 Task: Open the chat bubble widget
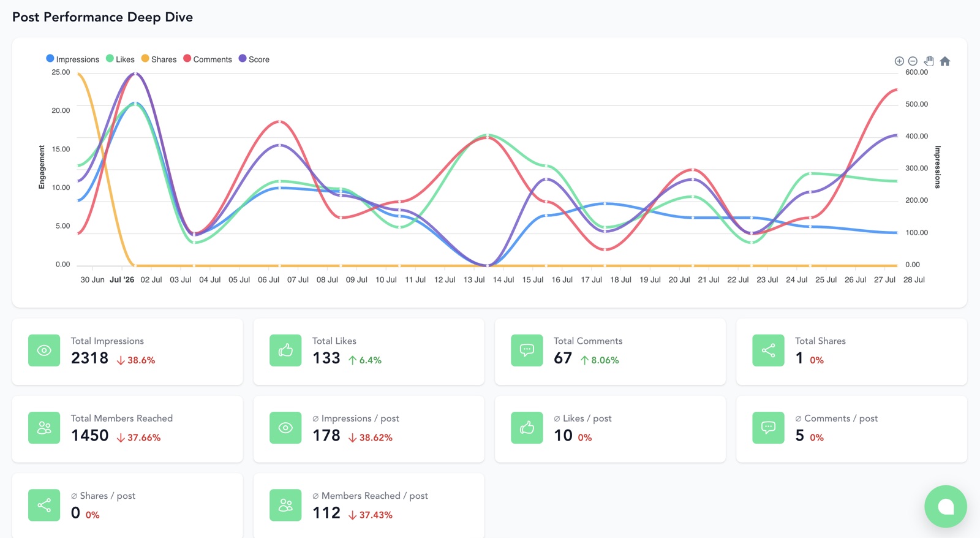click(x=946, y=506)
